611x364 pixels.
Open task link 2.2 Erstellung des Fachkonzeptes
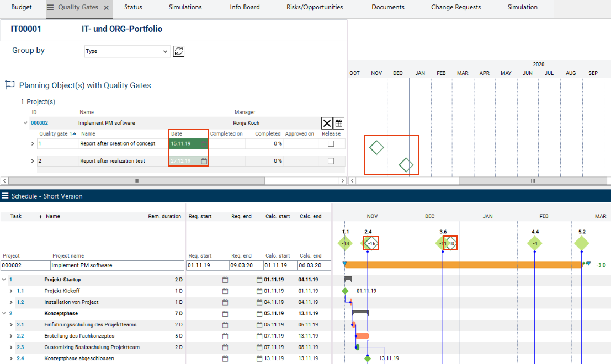pos(20,336)
